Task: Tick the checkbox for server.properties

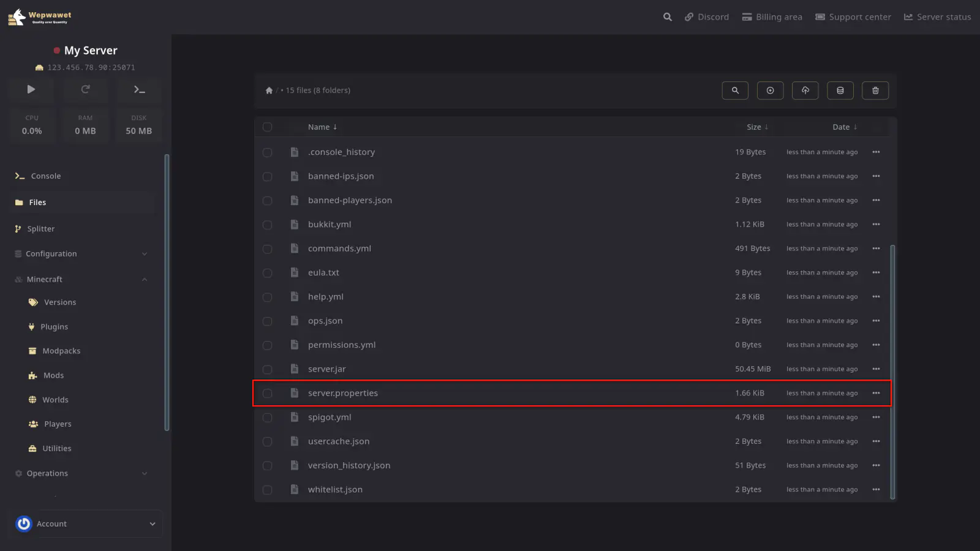Action: (268, 394)
